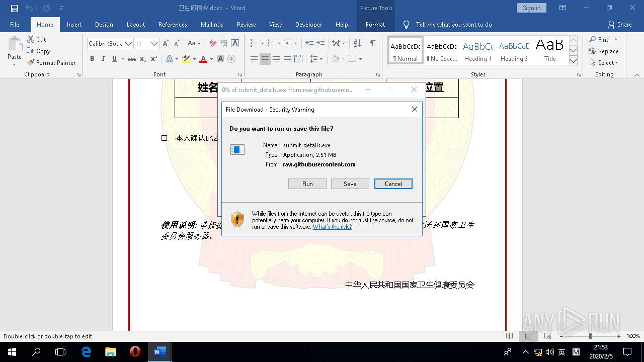The image size is (644, 362).
Task: Switch to Read Mode view
Action: 510,336
